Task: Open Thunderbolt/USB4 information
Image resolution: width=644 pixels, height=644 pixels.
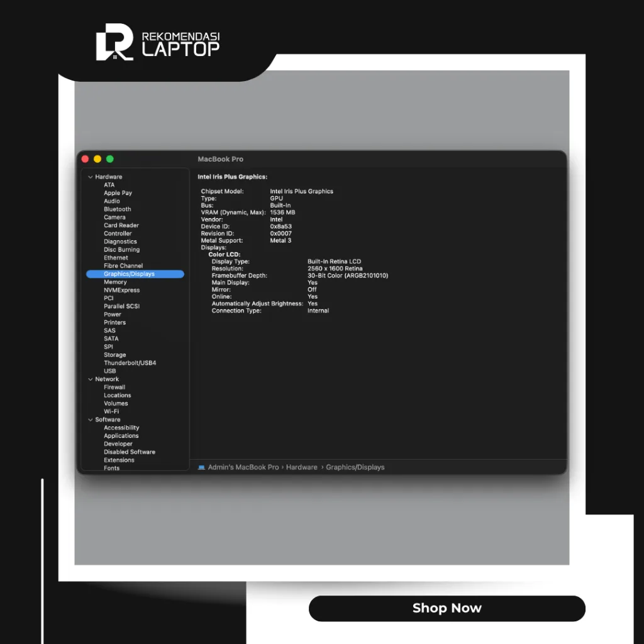Action: click(130, 363)
